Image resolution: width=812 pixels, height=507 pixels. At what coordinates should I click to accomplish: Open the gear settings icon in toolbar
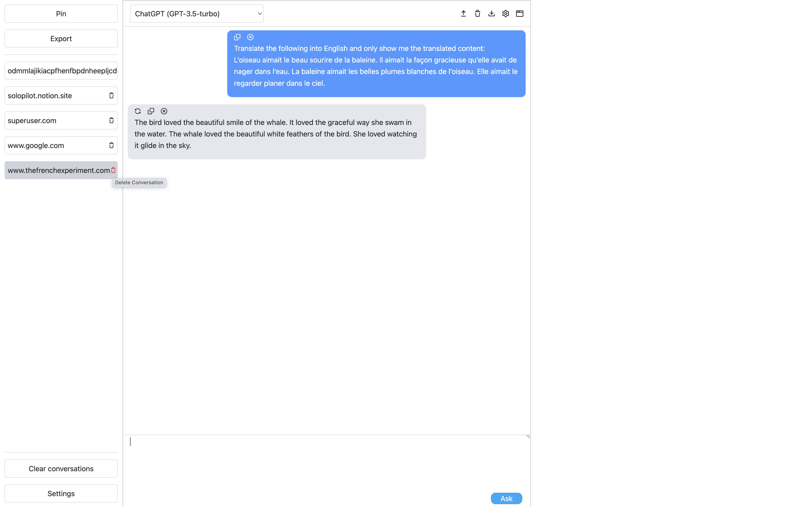click(506, 13)
